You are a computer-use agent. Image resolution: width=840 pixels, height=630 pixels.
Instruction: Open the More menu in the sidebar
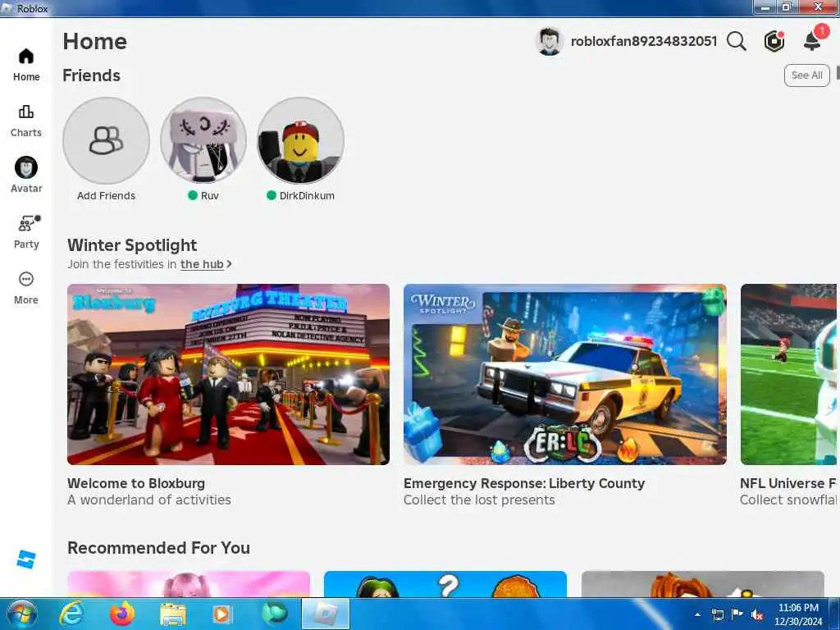tap(25, 288)
